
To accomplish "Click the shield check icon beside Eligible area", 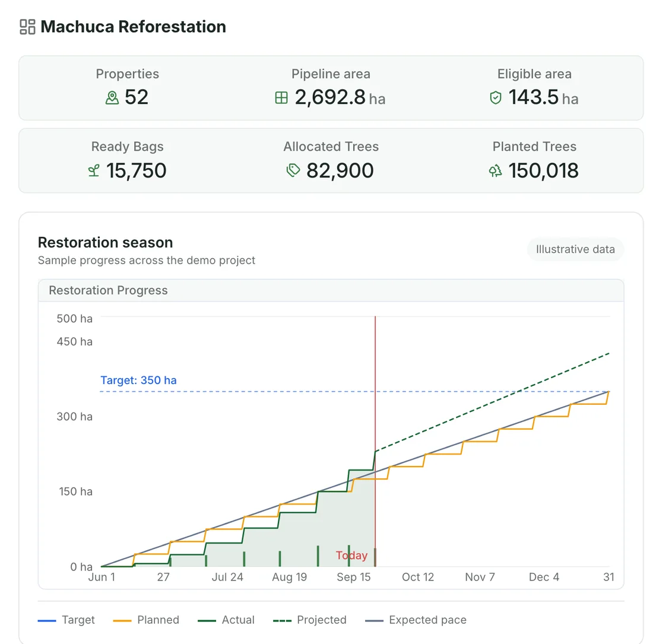I will coord(496,97).
